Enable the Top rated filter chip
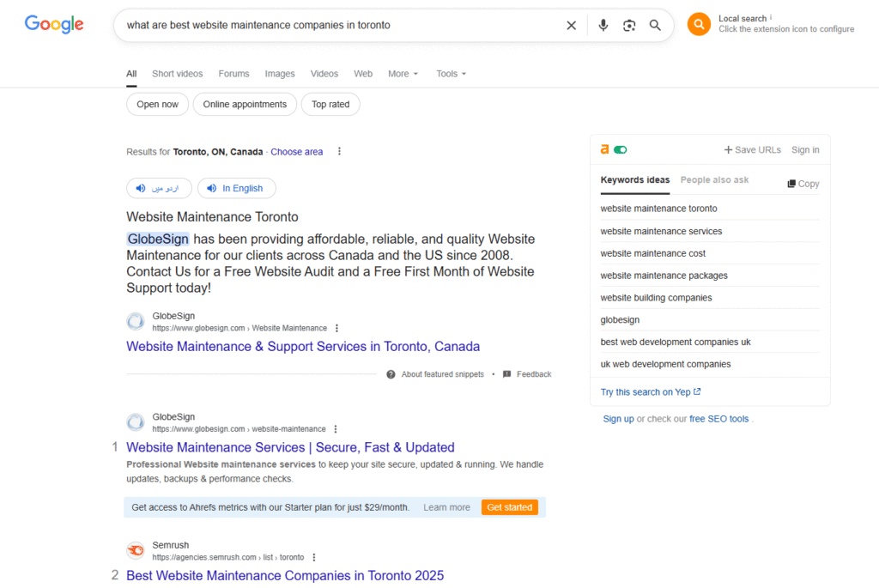Viewport: 879px width, 588px height. click(330, 105)
